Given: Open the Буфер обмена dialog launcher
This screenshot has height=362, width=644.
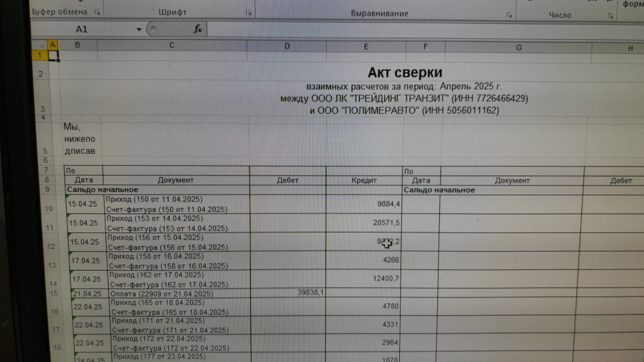Looking at the screenshot, I should pyautogui.click(x=97, y=12).
